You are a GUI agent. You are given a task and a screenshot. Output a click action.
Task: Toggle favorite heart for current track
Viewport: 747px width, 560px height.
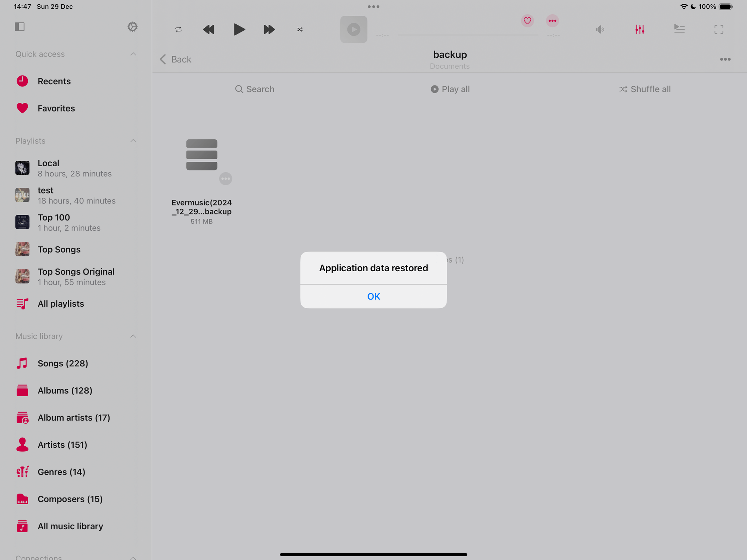click(527, 21)
